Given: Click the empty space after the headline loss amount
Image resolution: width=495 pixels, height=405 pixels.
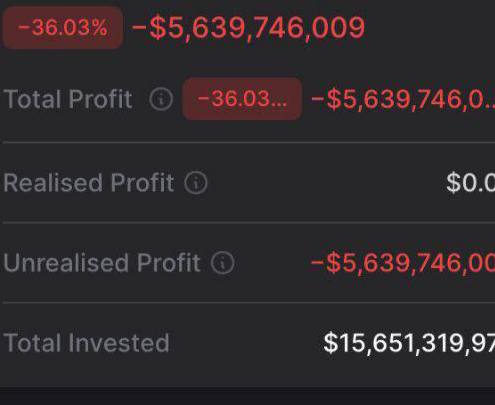Looking at the screenshot, I should click(x=430, y=28).
